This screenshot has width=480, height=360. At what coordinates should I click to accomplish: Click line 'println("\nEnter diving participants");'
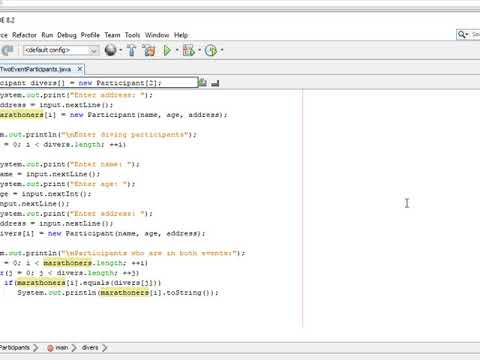pos(98,135)
